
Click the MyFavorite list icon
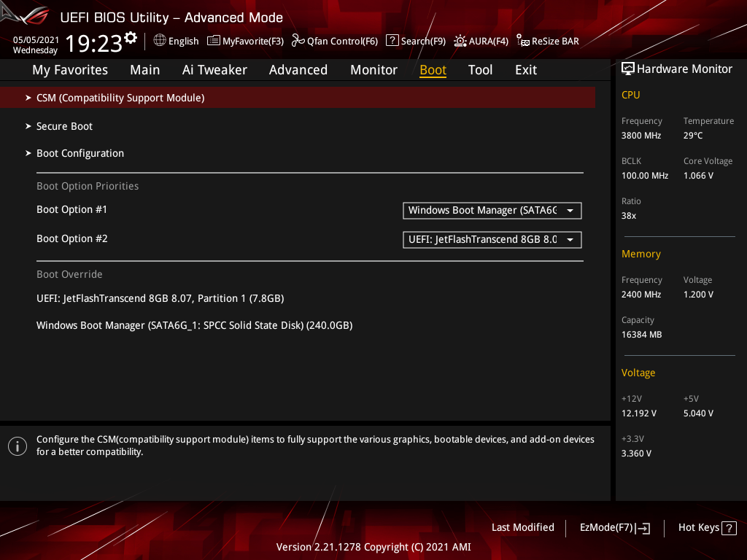214,41
